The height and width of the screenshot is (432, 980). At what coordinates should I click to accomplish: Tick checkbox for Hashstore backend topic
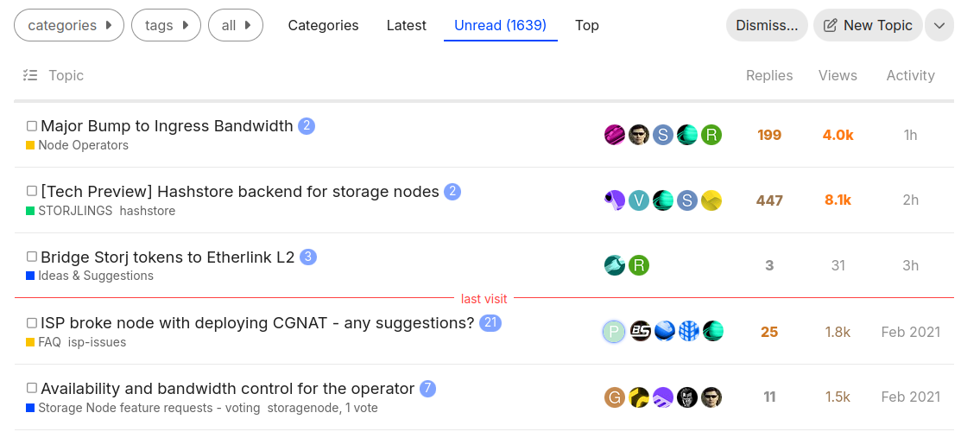(32, 192)
